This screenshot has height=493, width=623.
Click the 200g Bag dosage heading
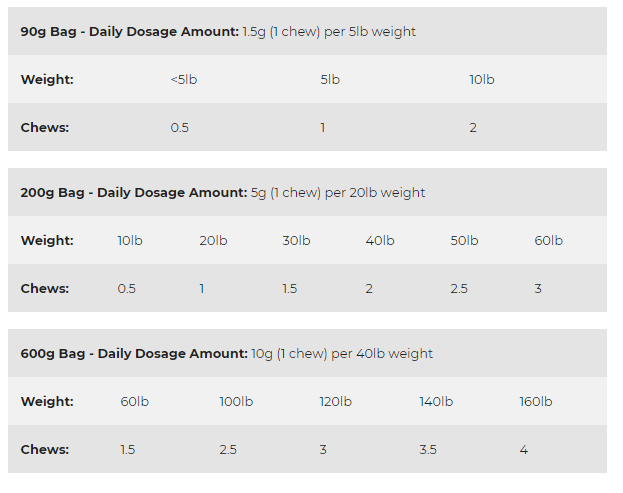(223, 192)
